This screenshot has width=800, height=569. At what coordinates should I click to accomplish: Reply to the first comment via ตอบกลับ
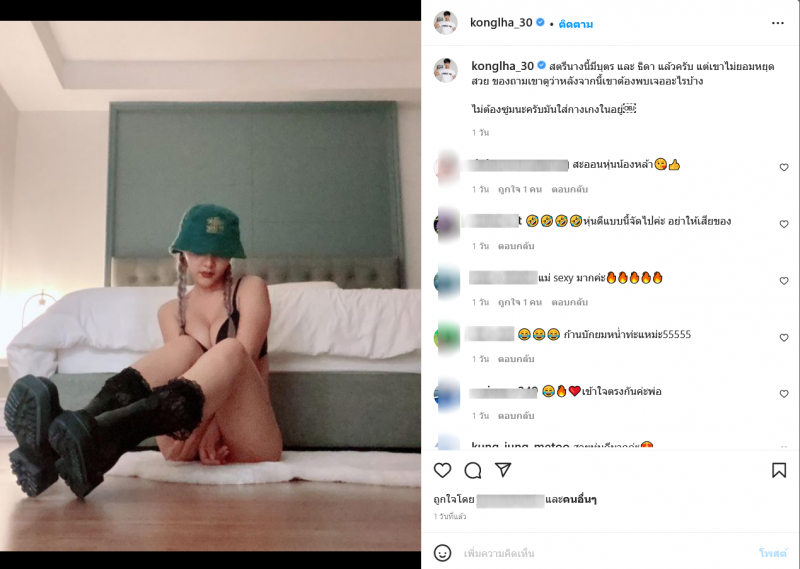tap(569, 189)
